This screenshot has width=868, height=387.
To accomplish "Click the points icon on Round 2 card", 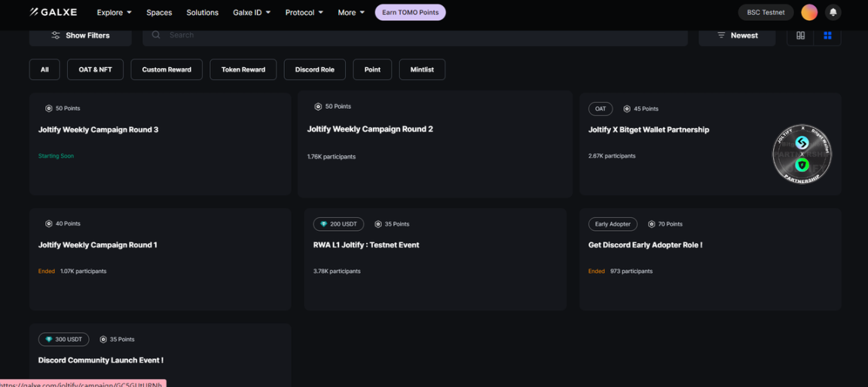I will coord(318,106).
